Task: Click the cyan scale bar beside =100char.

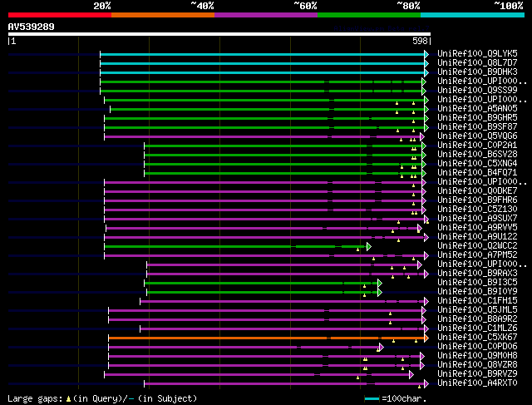Action: tap(372, 399)
